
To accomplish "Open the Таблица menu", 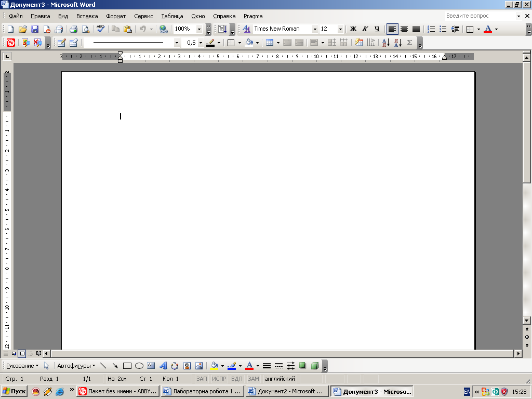I will pos(172,16).
